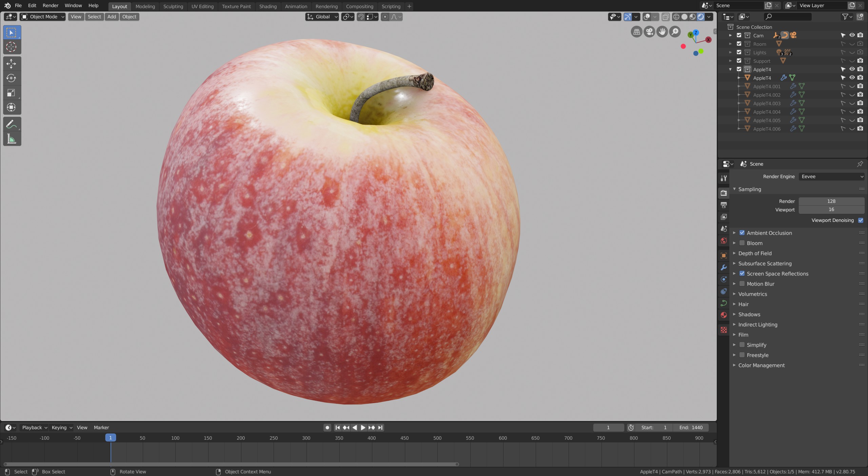Open the Render Engine dropdown
This screenshot has height=476, width=868.
click(831, 176)
